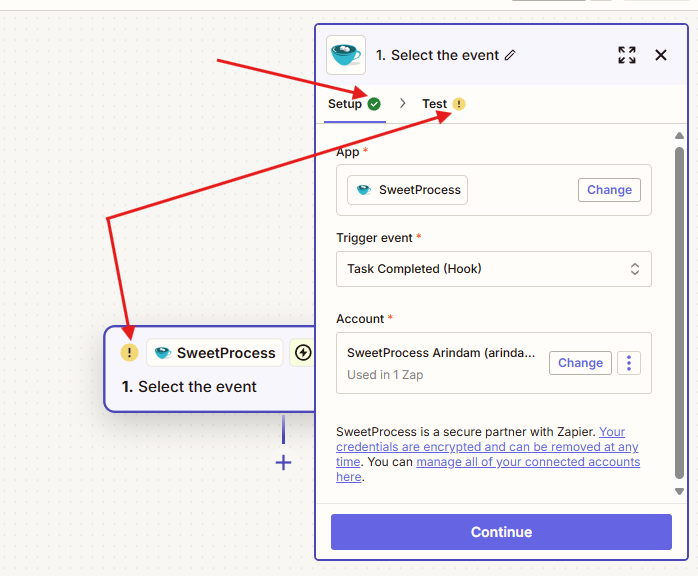Click the lightning bolt icon on the node
Screen dimensions: 698x576
pyautogui.click(x=301, y=352)
